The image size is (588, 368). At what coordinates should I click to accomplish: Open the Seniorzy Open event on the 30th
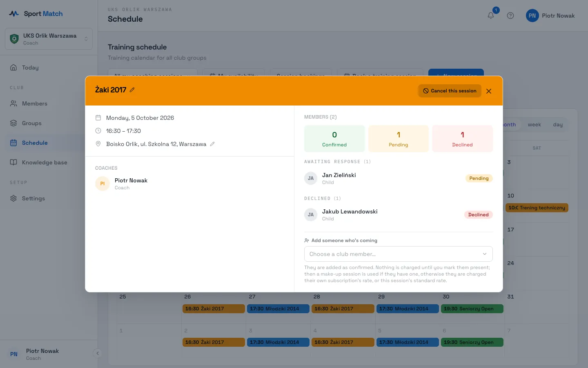(472, 309)
